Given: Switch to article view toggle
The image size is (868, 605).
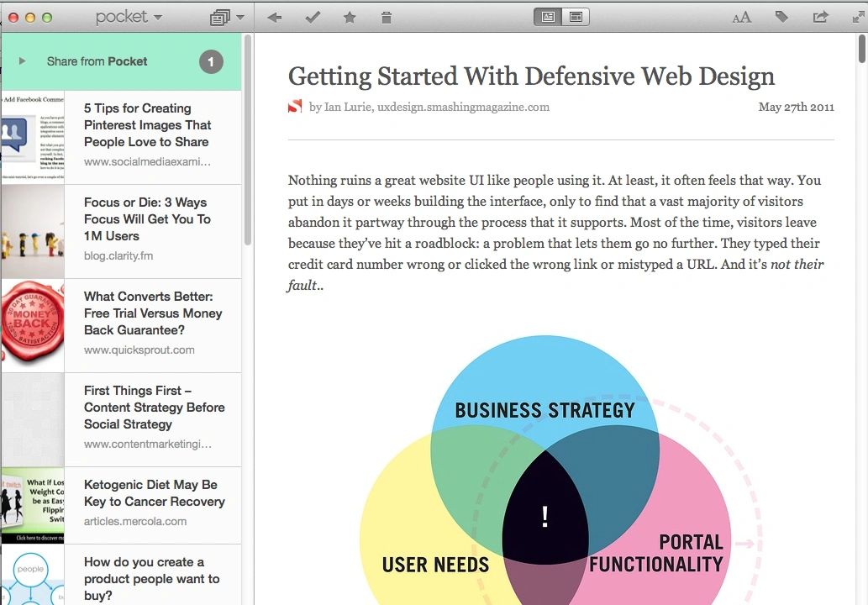Looking at the screenshot, I should tap(548, 17).
